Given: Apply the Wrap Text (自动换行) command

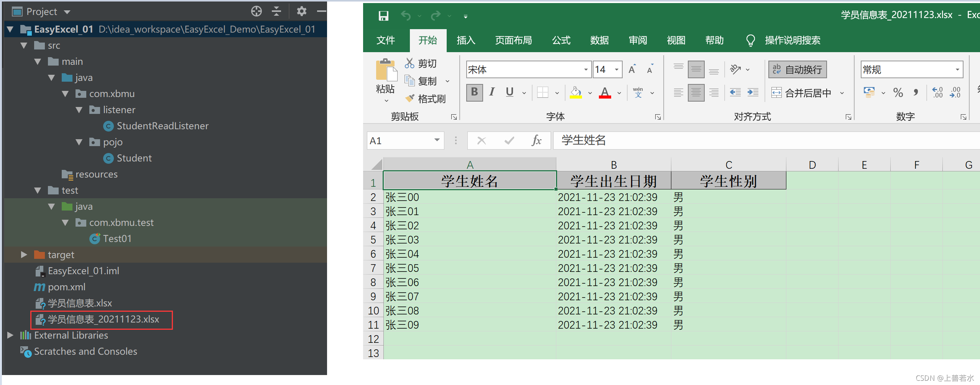Looking at the screenshot, I should click(x=797, y=69).
